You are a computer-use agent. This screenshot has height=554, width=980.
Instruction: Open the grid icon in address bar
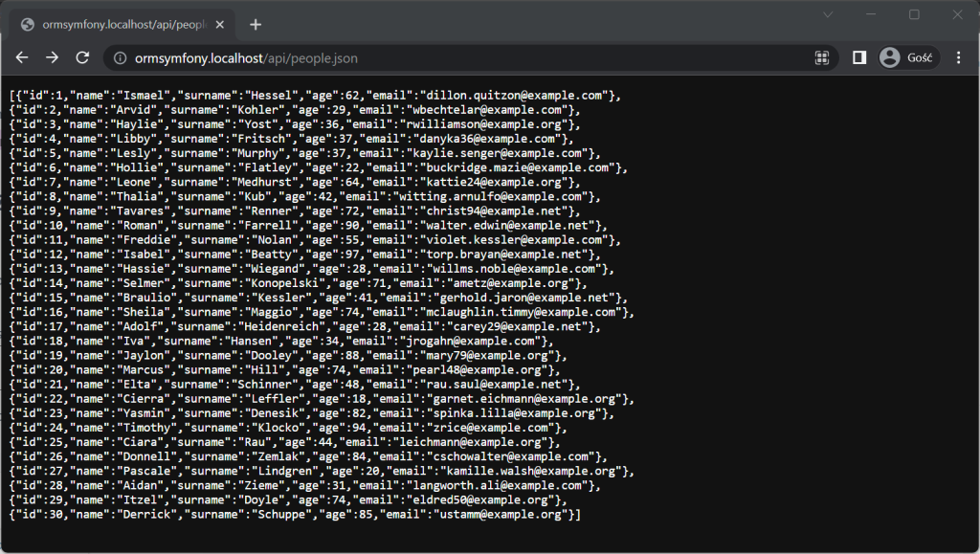click(822, 58)
